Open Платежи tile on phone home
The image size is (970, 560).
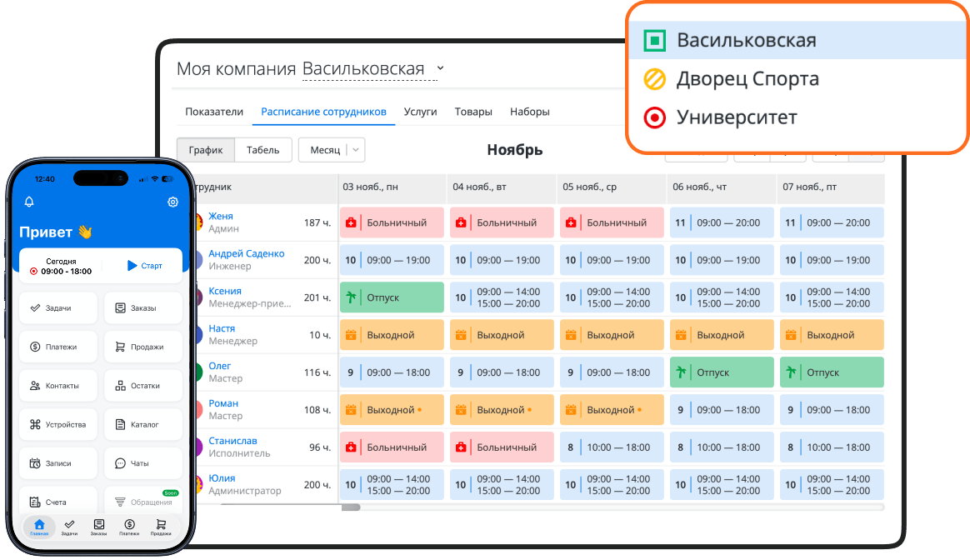pyautogui.click(x=58, y=347)
